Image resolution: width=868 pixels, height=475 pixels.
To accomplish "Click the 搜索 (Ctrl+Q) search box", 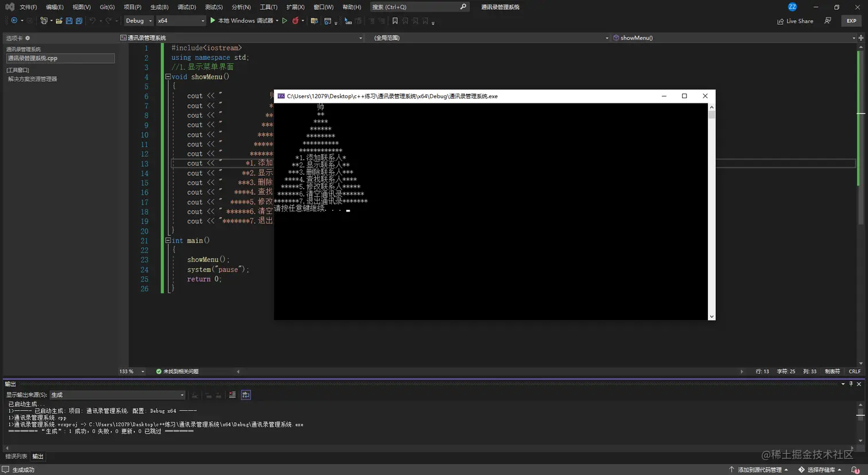I will pos(419,7).
